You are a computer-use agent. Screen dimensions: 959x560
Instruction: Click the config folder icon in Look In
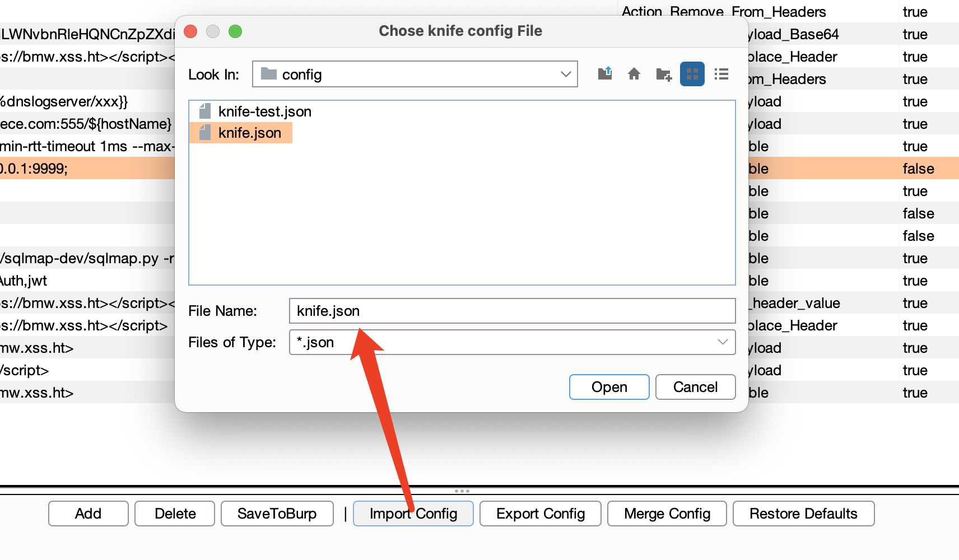click(269, 74)
